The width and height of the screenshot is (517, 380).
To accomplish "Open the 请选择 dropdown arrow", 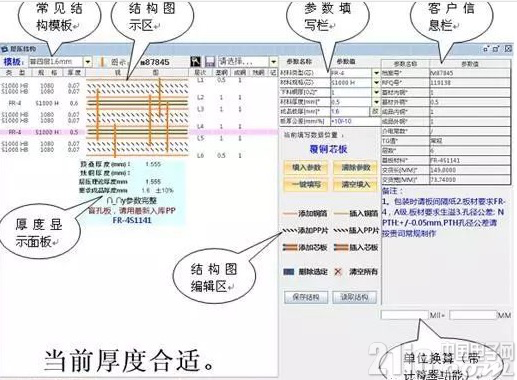I will tap(273, 62).
